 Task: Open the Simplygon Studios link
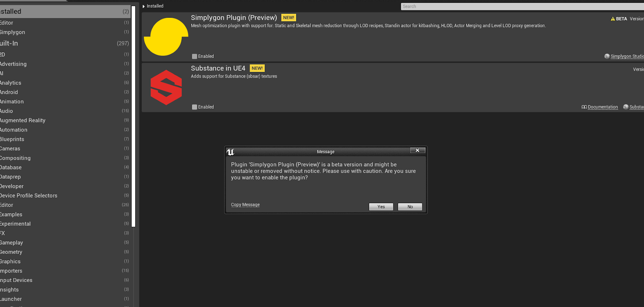point(627,56)
